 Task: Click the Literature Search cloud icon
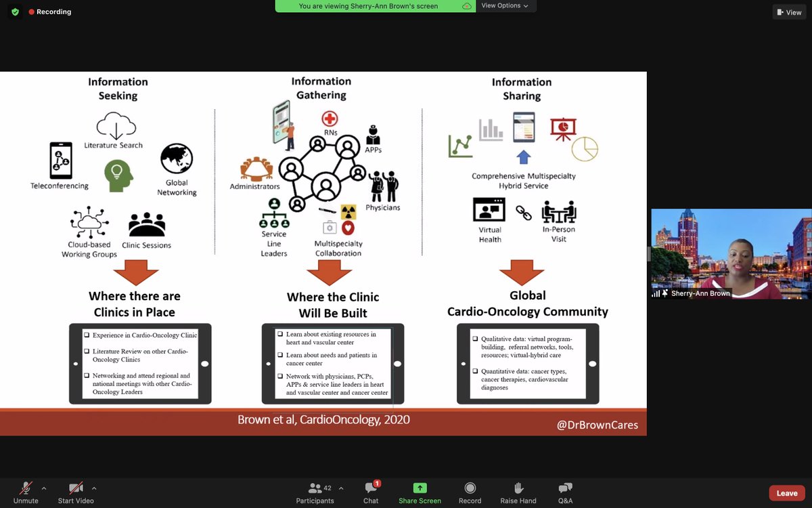(116, 125)
